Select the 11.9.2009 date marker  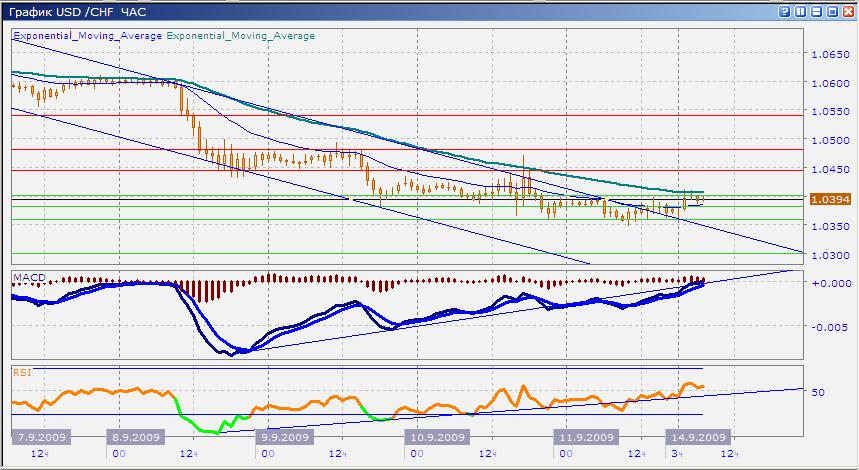click(584, 437)
